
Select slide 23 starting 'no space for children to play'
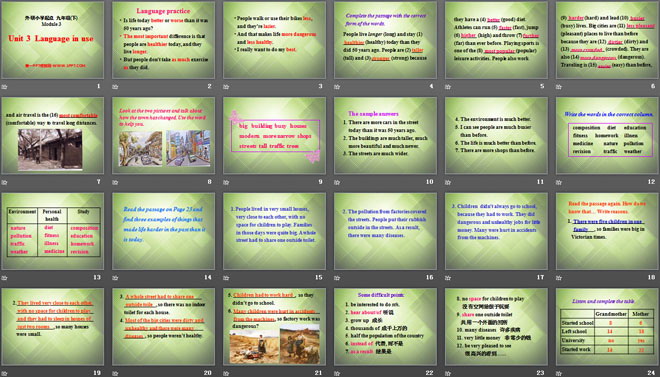tap(496, 327)
